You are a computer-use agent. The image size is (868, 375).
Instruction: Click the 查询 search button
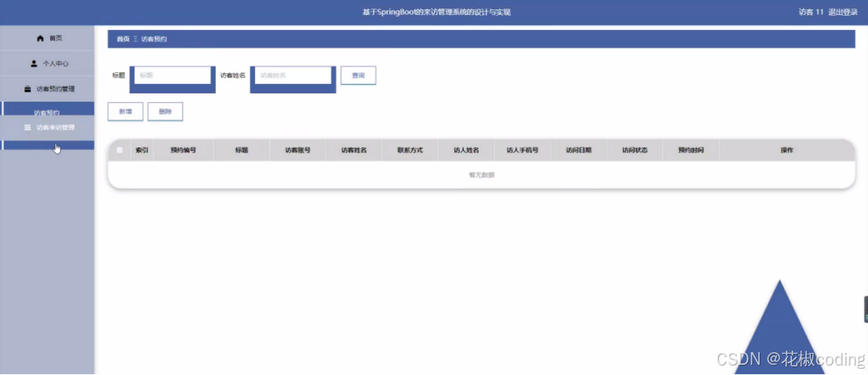click(358, 75)
